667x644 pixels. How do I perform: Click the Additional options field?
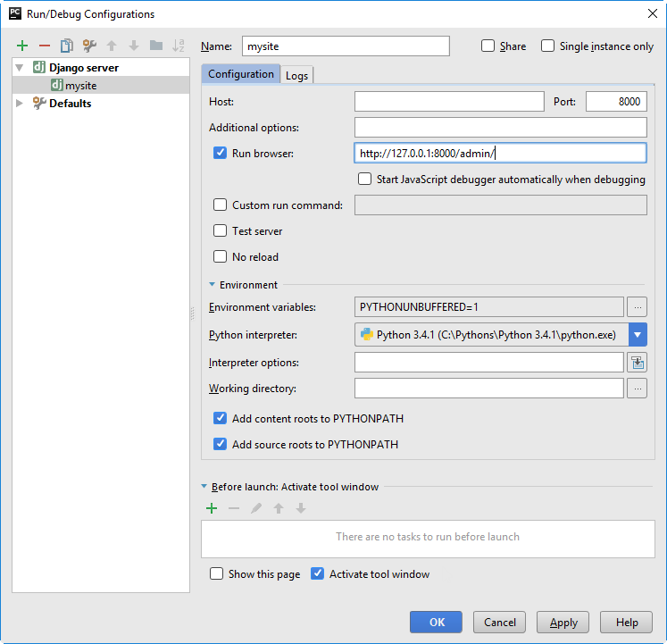point(501,127)
